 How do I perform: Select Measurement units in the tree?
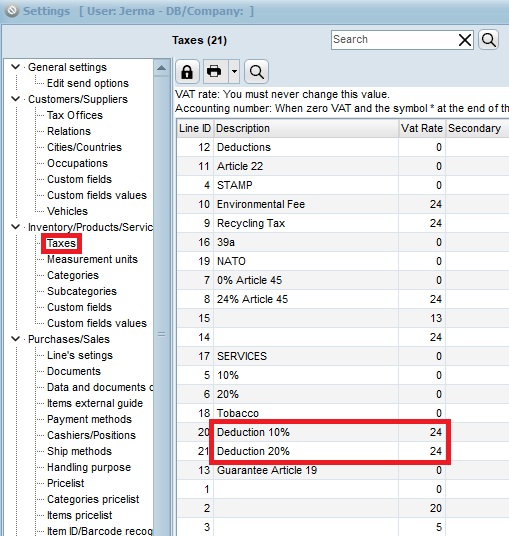(92, 259)
